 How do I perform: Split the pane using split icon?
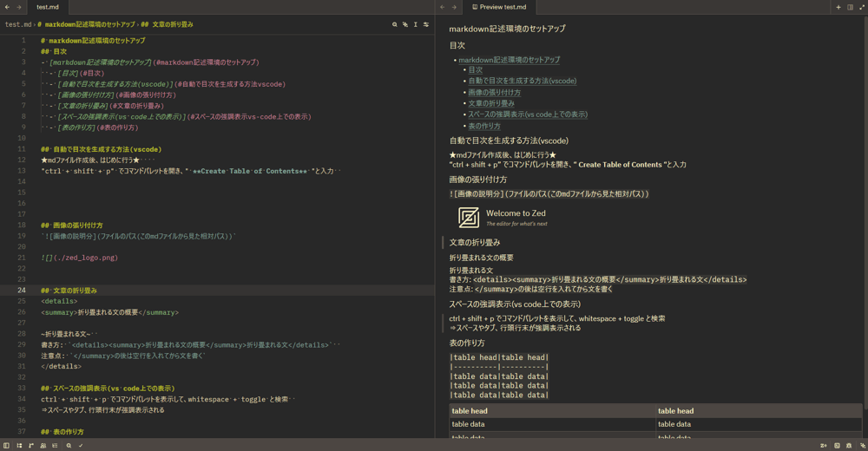850,7
